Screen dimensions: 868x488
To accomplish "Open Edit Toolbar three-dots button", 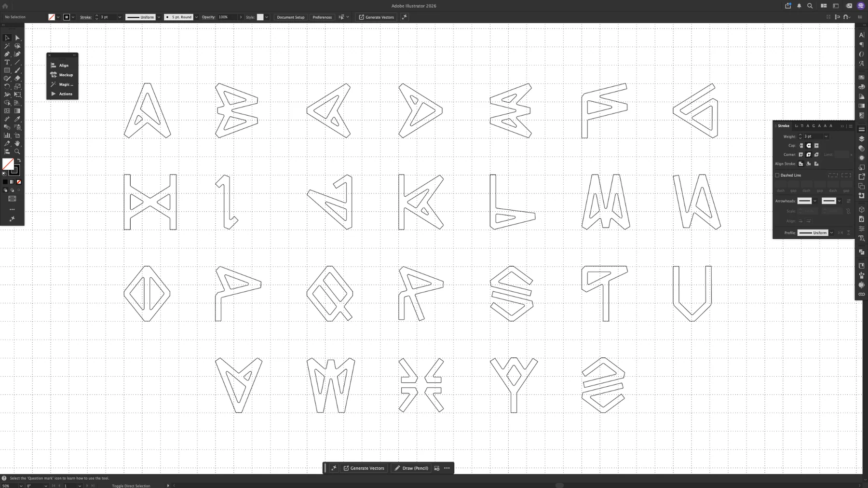I will coord(12,209).
